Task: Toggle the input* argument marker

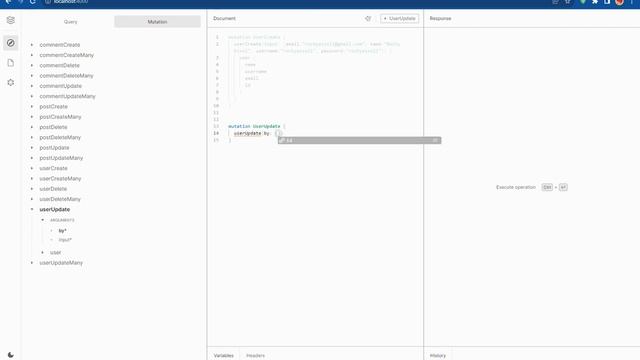Action: 52,240
